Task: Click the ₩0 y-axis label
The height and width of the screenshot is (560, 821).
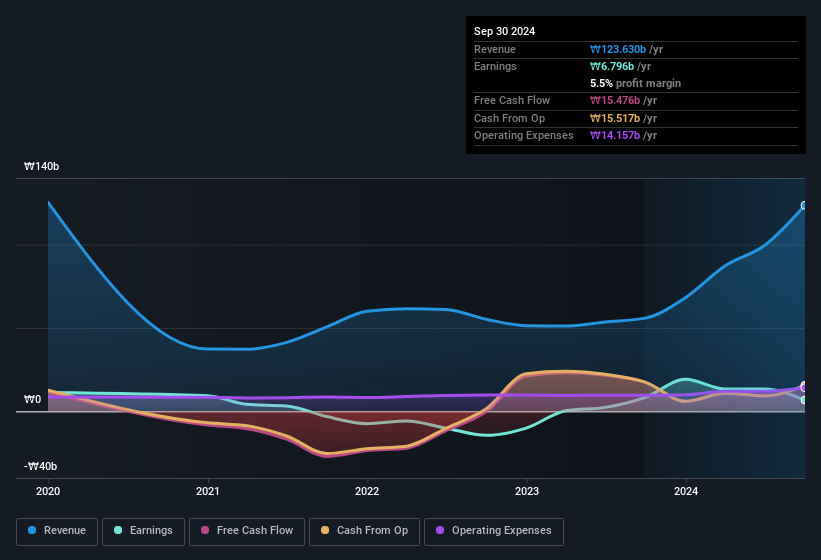Action: [x=32, y=399]
